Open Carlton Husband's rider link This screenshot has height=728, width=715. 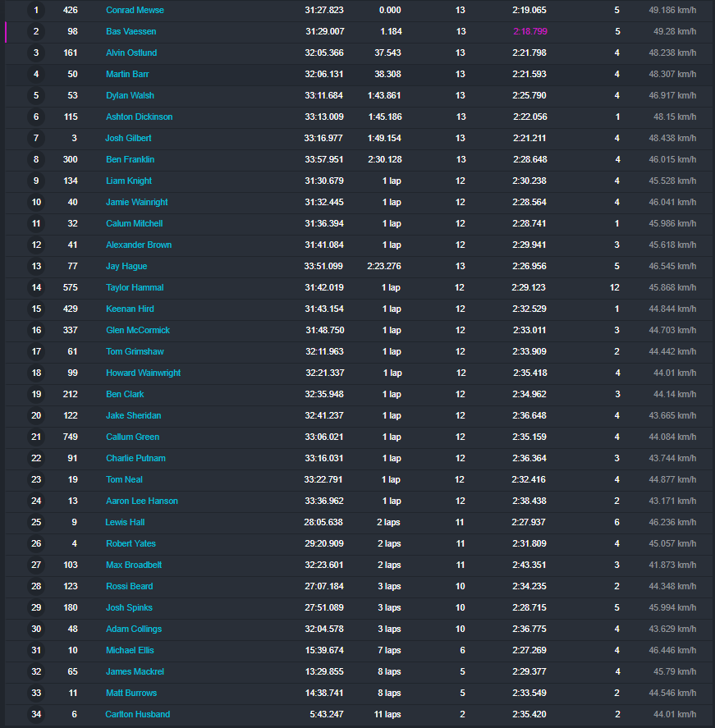pyautogui.click(x=137, y=714)
